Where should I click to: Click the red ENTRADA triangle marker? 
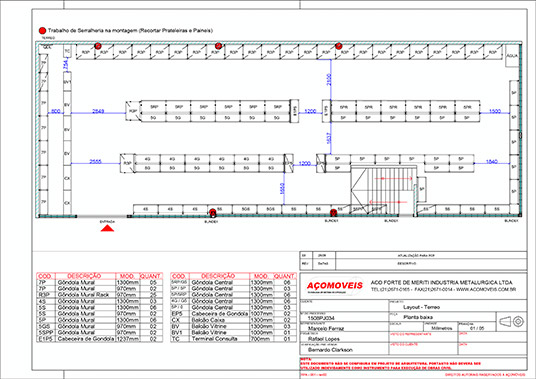[x=107, y=228]
